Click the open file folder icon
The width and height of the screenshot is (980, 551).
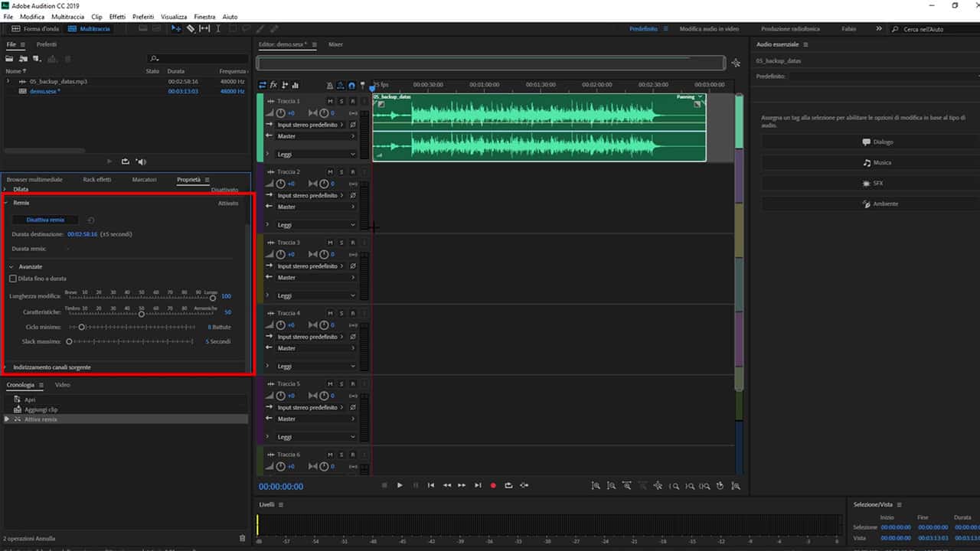(x=11, y=59)
